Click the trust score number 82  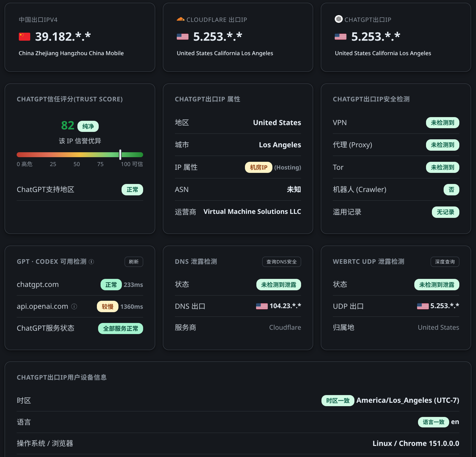[68, 125]
